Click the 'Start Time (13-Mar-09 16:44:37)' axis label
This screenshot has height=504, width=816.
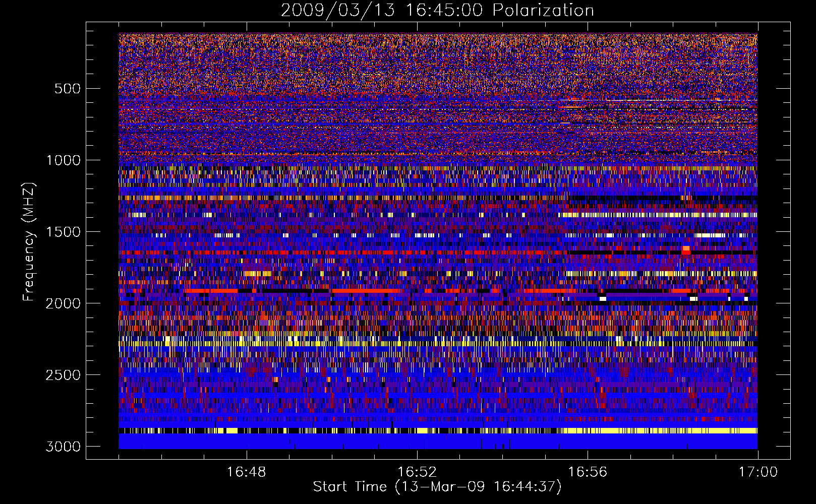click(437, 487)
